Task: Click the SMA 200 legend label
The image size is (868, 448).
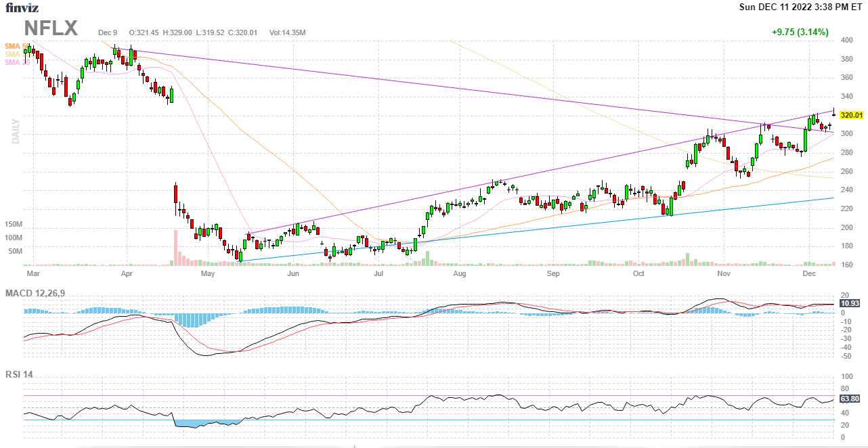Action: click(x=14, y=54)
